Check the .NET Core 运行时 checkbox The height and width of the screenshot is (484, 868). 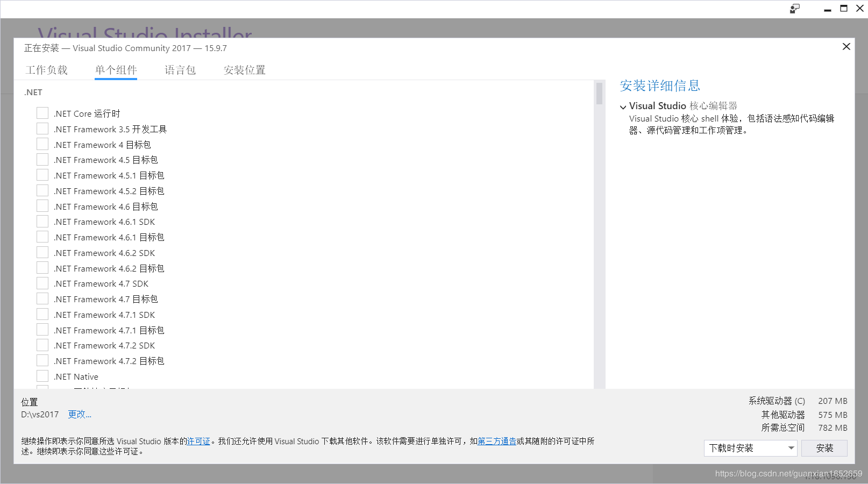click(x=42, y=113)
